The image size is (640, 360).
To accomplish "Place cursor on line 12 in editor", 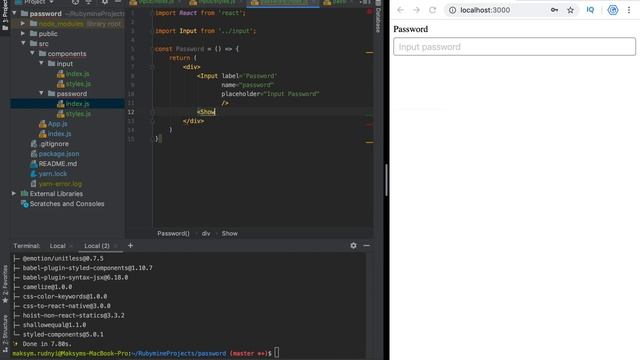I will coord(263,112).
